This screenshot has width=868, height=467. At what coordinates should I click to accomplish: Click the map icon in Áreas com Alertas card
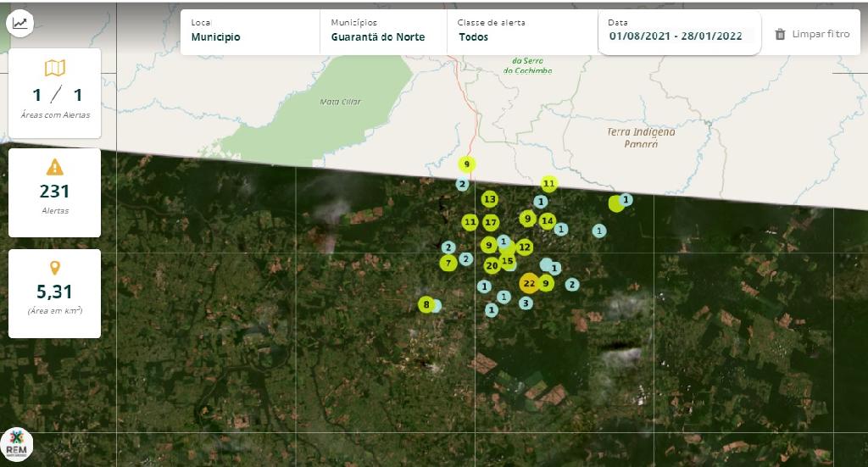(x=54, y=69)
